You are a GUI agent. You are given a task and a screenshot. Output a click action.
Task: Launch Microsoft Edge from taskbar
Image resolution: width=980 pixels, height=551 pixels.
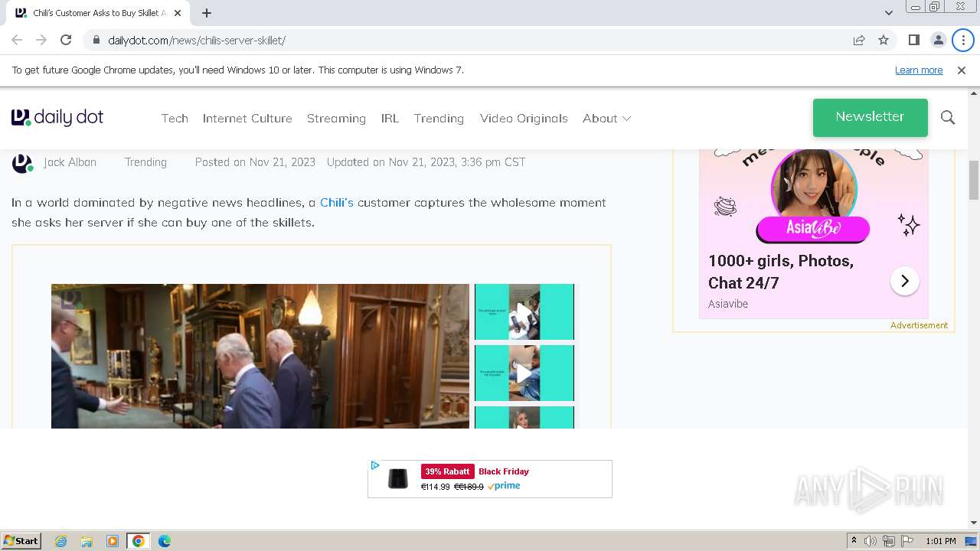tap(165, 541)
